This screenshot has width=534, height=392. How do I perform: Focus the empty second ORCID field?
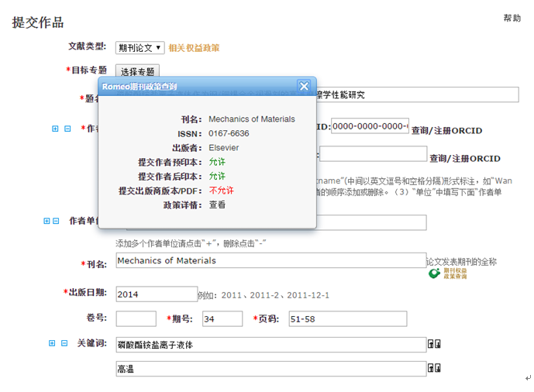374,154
